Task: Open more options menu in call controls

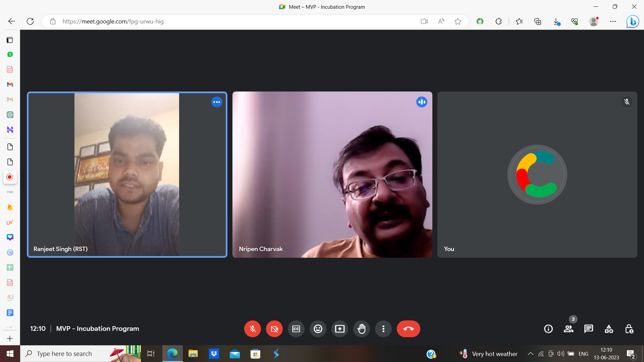Action: (383, 329)
